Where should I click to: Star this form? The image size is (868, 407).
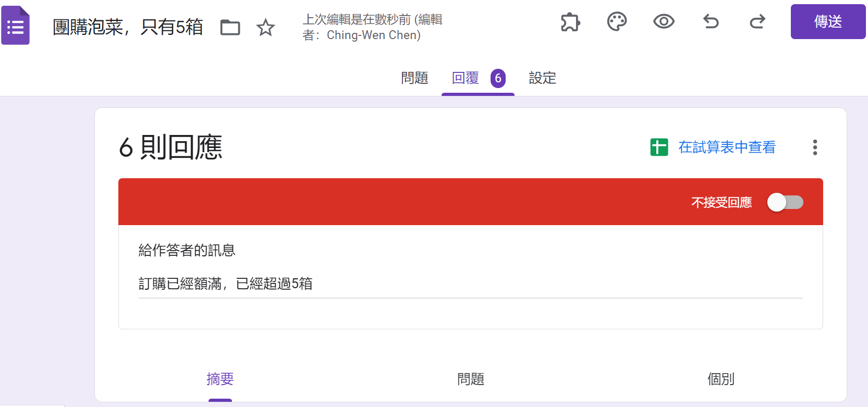(265, 27)
